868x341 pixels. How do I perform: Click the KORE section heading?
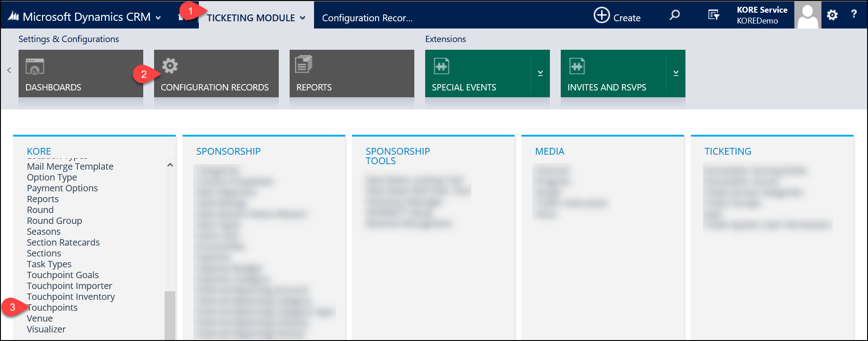tap(39, 151)
